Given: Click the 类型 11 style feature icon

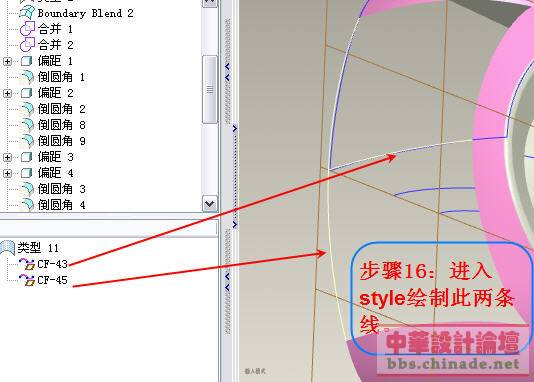Looking at the screenshot, I should click(x=7, y=248).
